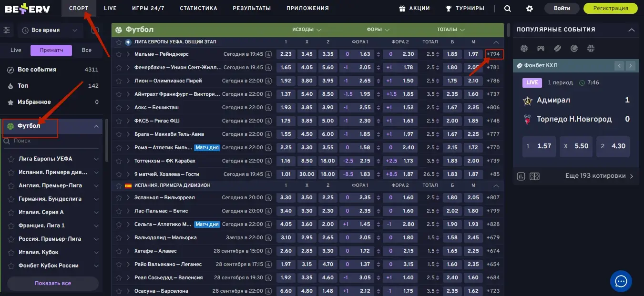Open the live chat bubble button
Screen dimensions: 644x296
[x=621, y=281]
